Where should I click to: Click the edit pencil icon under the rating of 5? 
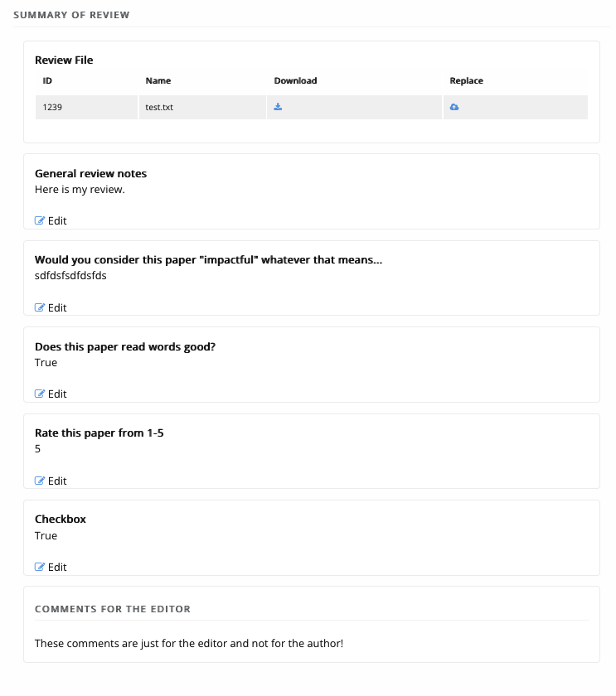pos(40,481)
